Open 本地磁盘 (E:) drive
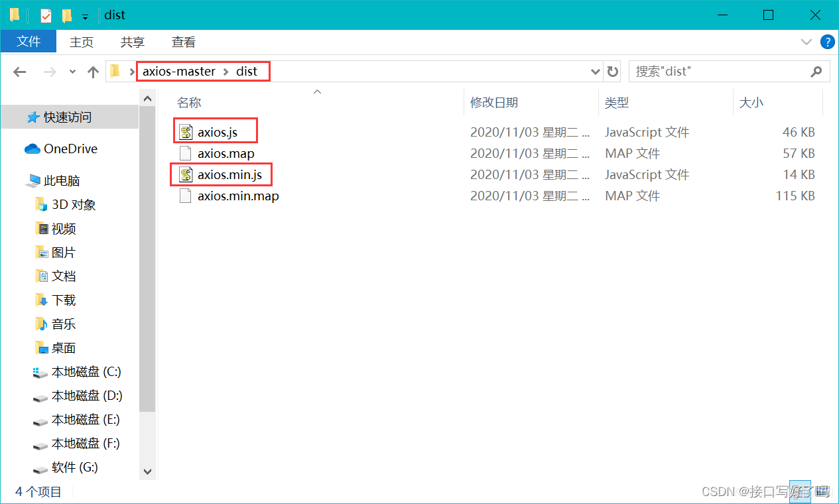Viewport: 839px width, 504px height. 86,419
